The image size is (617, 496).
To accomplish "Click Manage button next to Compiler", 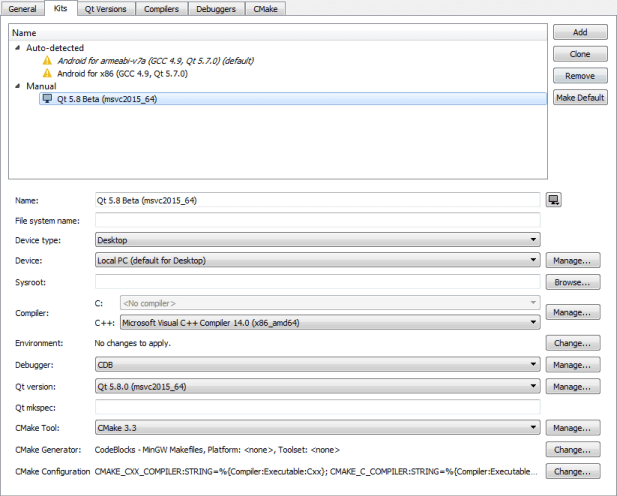I will (573, 312).
